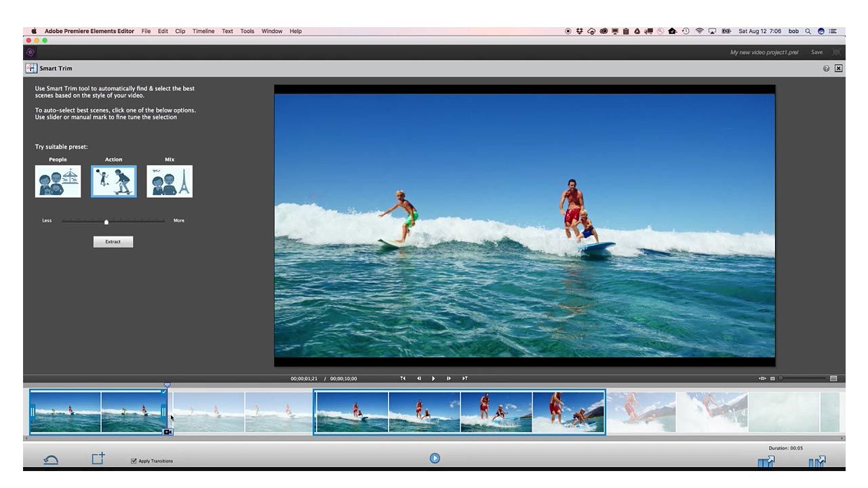Select the People preset icon
Screen dimensions: 868x488
[x=58, y=181]
